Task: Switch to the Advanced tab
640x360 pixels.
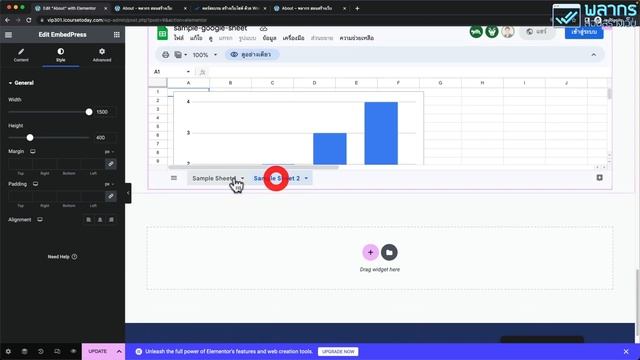Action: point(102,55)
